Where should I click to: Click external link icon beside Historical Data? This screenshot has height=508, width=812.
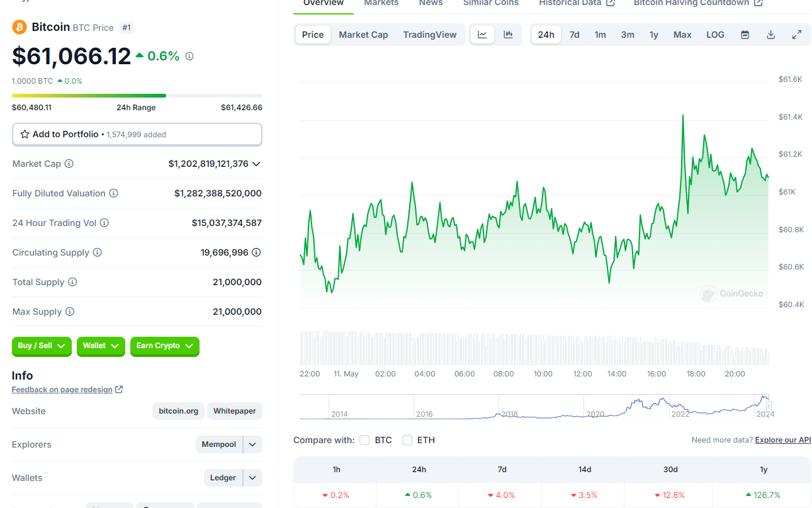pos(611,3)
